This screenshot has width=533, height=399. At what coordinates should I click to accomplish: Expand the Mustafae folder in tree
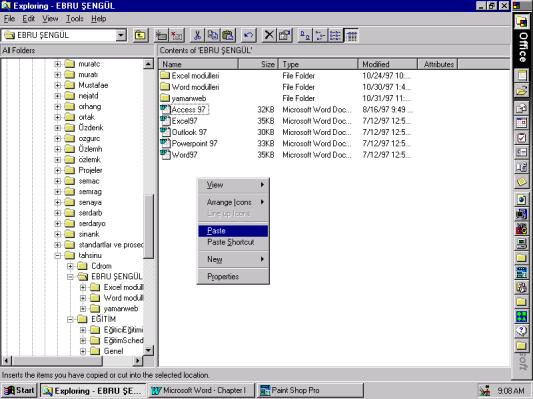(58, 85)
